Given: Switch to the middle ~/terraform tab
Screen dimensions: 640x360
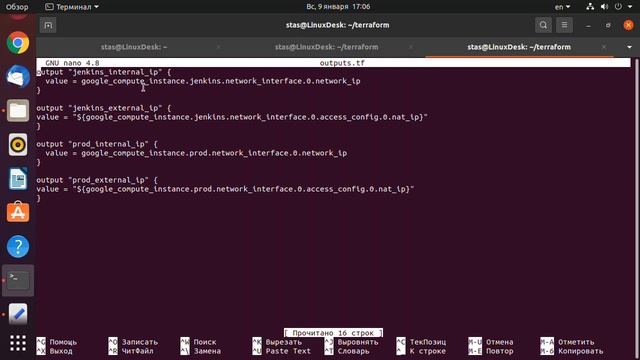Looking at the screenshot, I should pos(327,47).
